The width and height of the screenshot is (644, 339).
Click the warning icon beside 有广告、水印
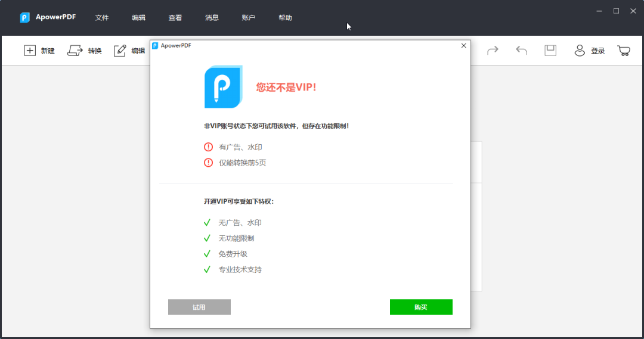(208, 147)
